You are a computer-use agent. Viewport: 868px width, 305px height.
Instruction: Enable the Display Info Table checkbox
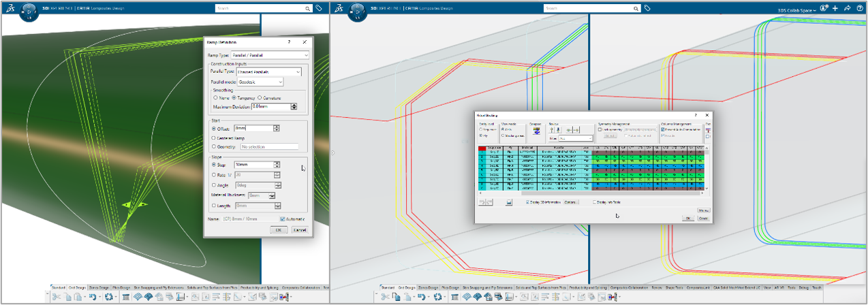point(595,202)
